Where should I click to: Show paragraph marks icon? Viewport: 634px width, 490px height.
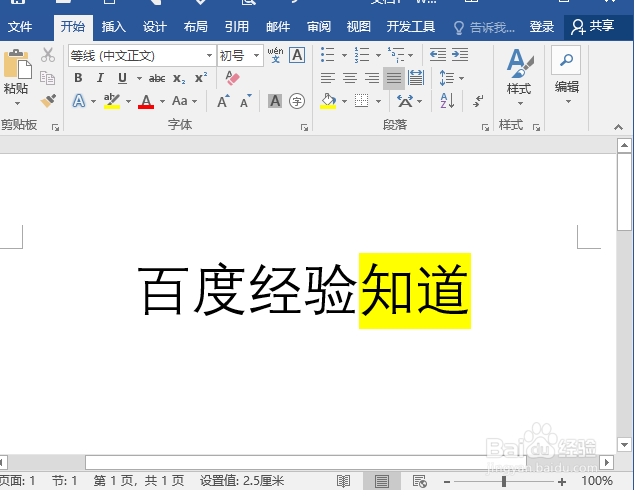(x=478, y=101)
